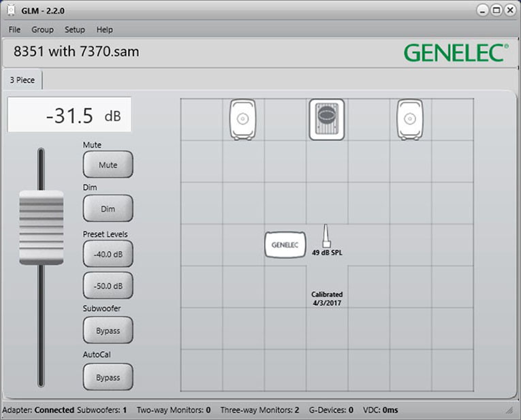The width and height of the screenshot is (521, 420).
Task: Click the GLM application icon in title bar
Action: tap(12, 10)
